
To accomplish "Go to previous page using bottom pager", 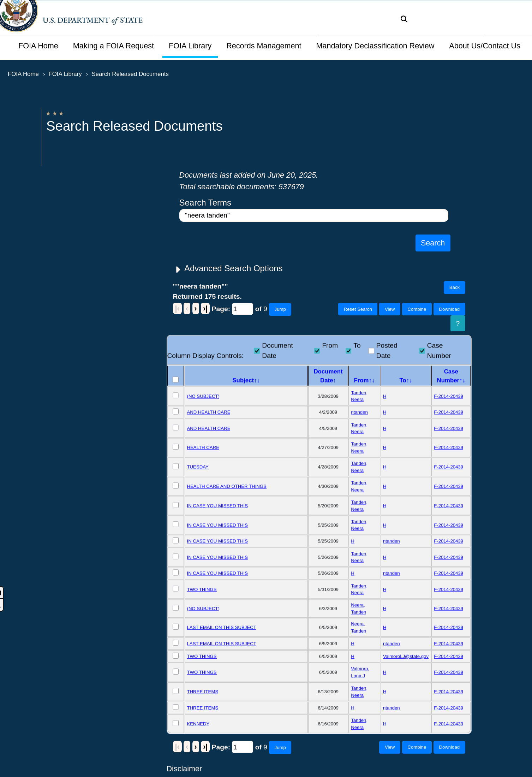I will (x=187, y=747).
